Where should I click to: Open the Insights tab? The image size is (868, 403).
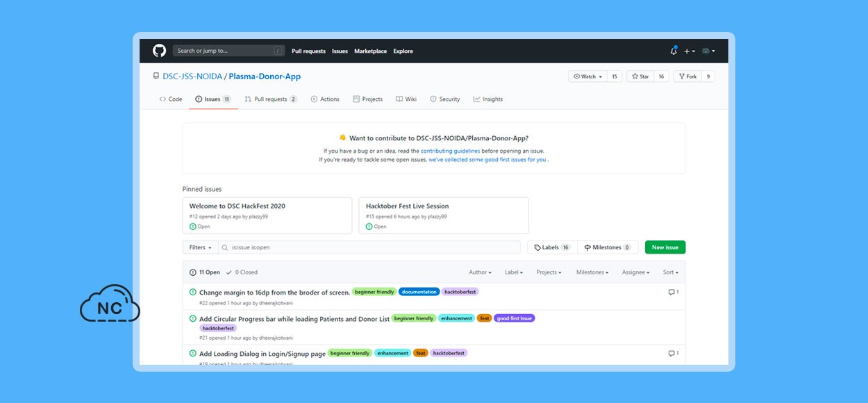pyautogui.click(x=488, y=99)
